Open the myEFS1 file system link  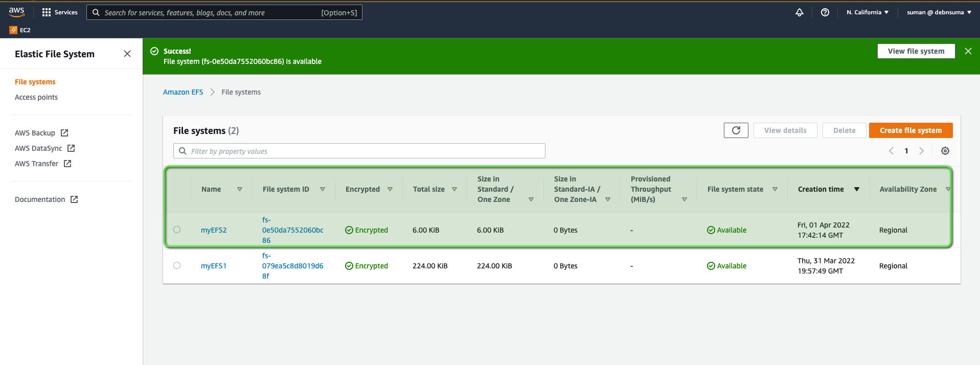[214, 266]
